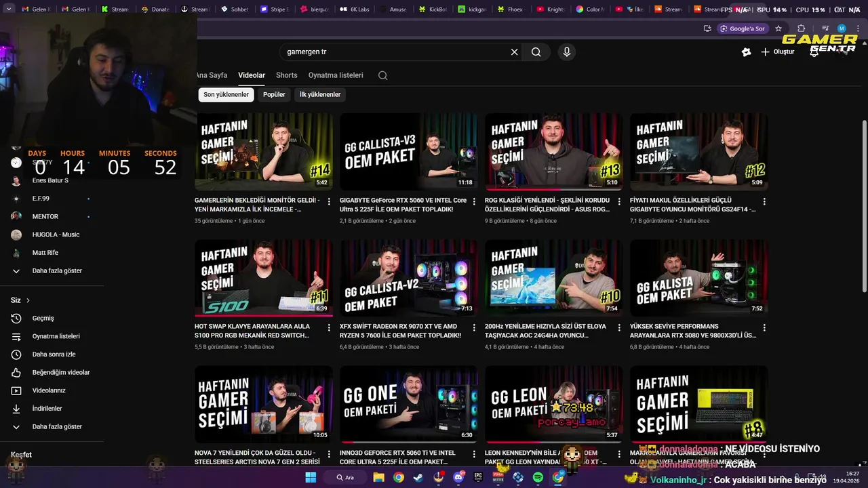Open GG CALLISTA-V2 OEM PAKET thumbnail
868x488 pixels.
click(x=409, y=278)
